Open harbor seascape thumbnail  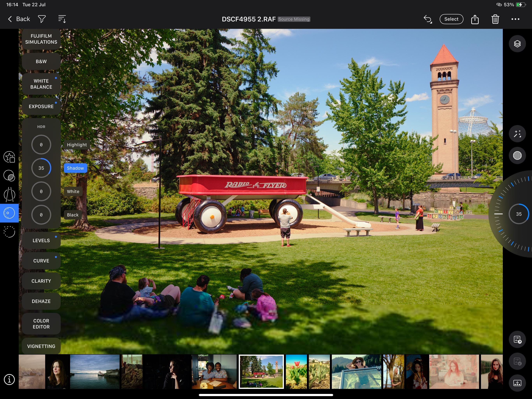(x=95, y=372)
